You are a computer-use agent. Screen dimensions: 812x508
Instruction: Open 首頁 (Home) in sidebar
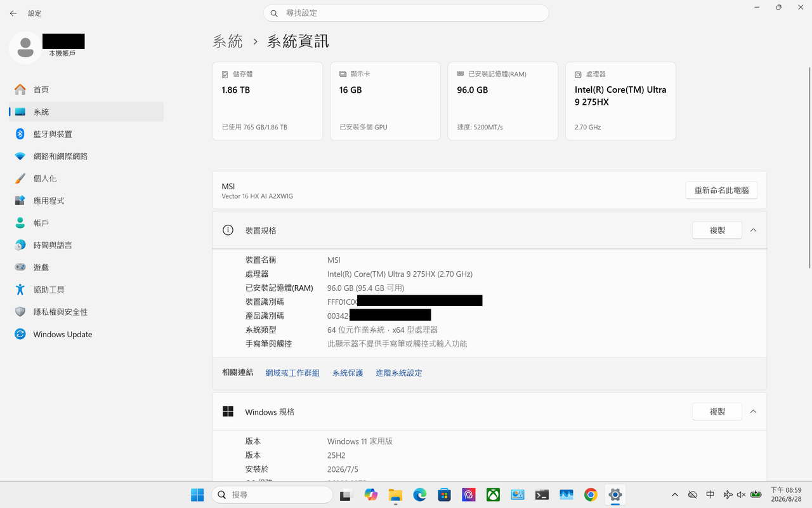[86, 90]
